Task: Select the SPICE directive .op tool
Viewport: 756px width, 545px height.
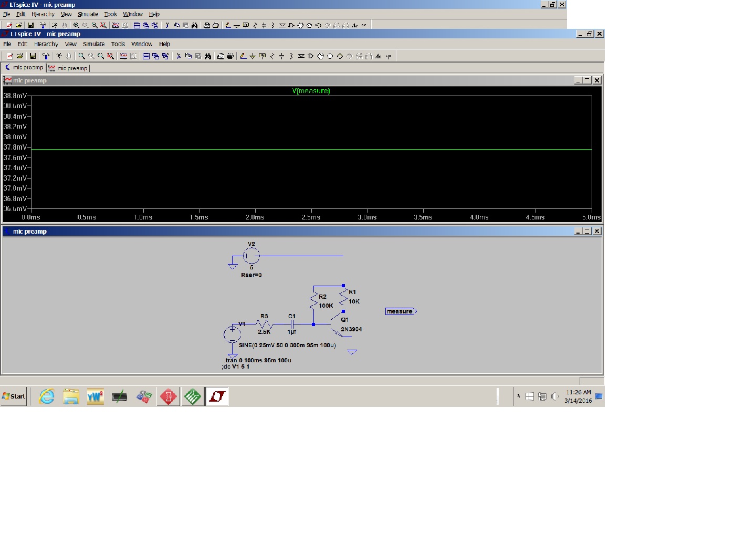Action: [388, 56]
